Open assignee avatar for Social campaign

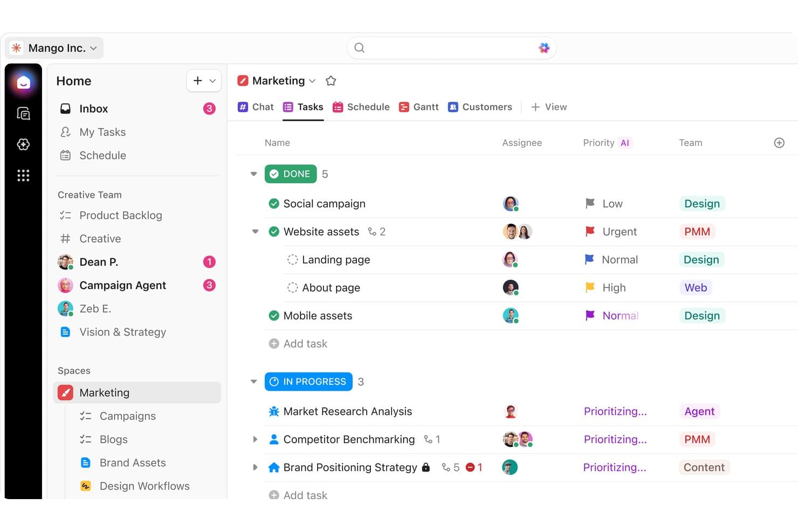(x=511, y=203)
